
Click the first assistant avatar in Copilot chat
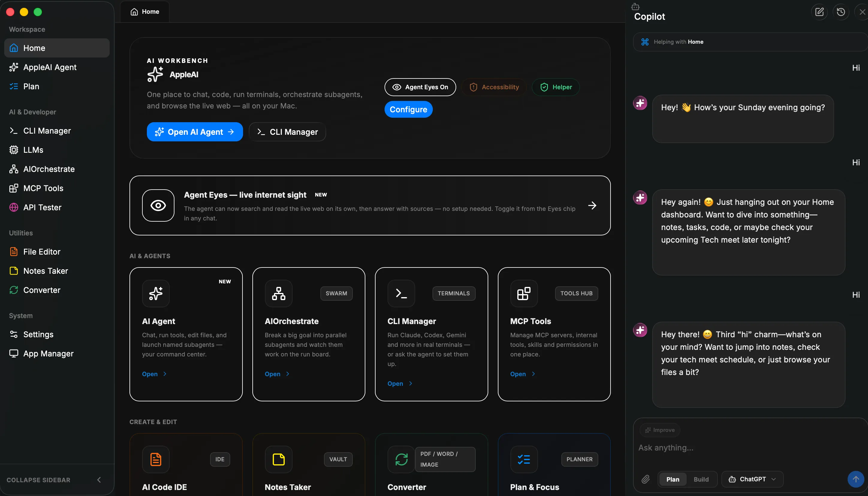click(x=640, y=103)
